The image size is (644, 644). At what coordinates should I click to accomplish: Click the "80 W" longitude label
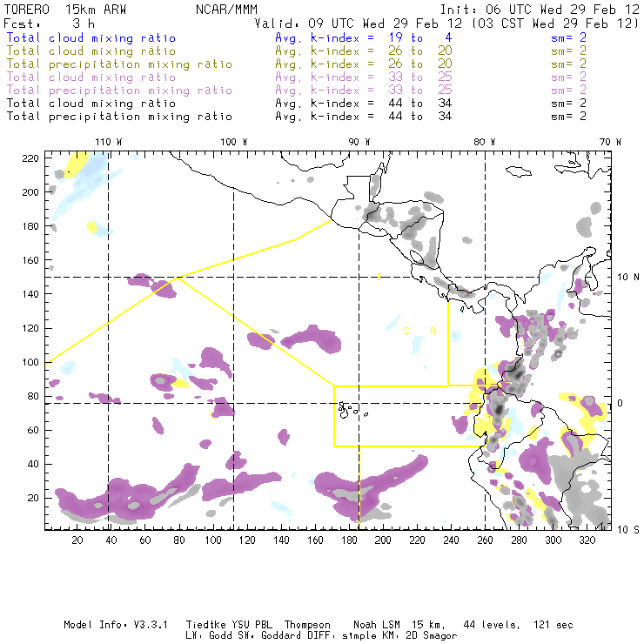[484, 142]
